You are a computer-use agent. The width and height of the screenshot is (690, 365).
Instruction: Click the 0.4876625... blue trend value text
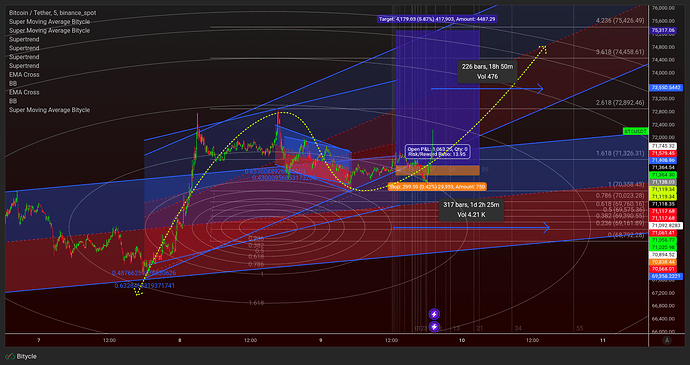tap(144, 273)
